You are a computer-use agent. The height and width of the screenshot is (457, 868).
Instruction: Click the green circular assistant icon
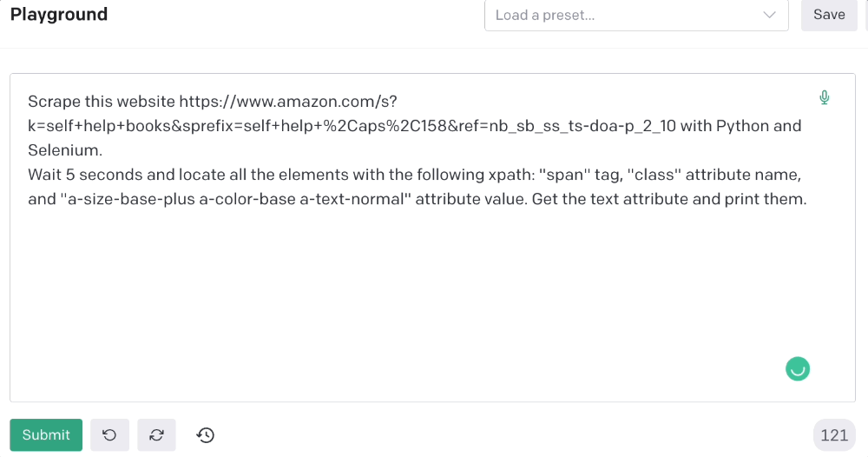tap(798, 369)
